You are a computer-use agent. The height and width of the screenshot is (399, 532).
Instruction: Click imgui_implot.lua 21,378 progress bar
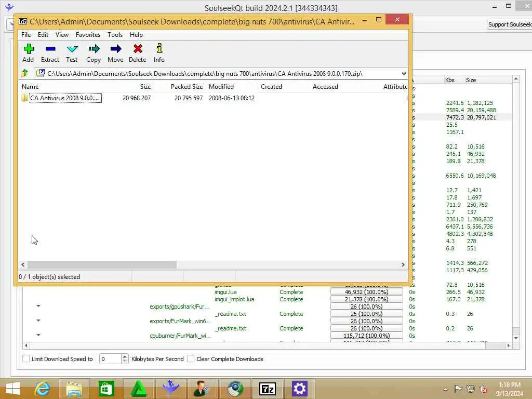(x=366, y=299)
